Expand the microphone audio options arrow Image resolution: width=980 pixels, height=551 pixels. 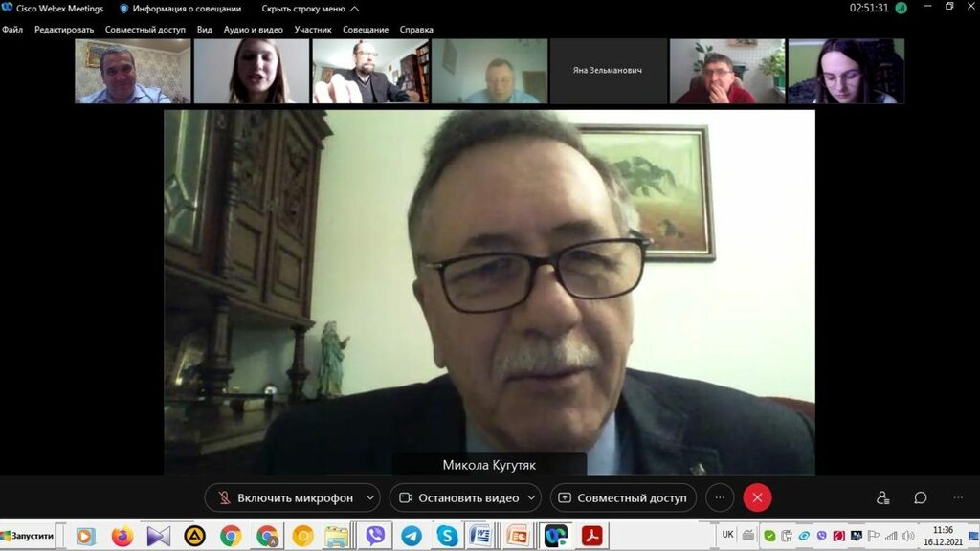pos(370,497)
